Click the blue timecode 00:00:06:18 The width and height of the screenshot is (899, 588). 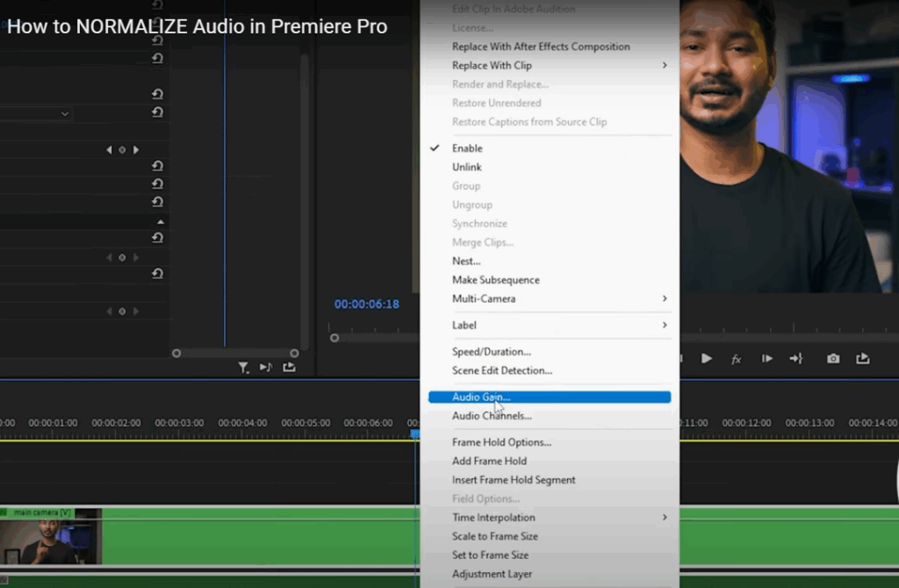pyautogui.click(x=367, y=305)
